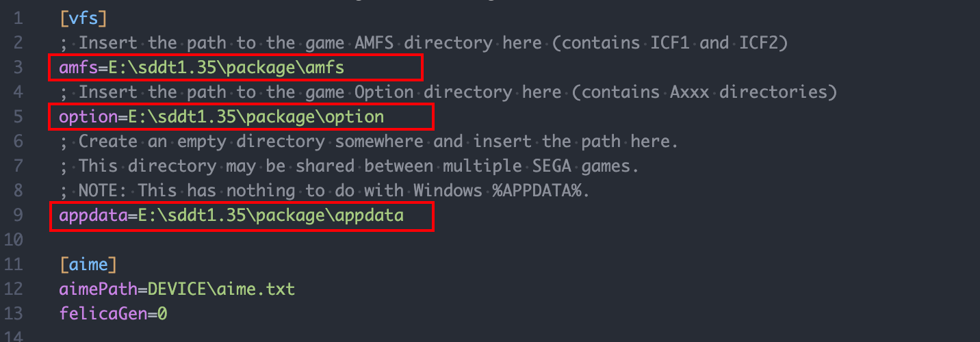980x342 pixels.
Task: Select line number 1 in the gutter
Action: tap(18, 18)
